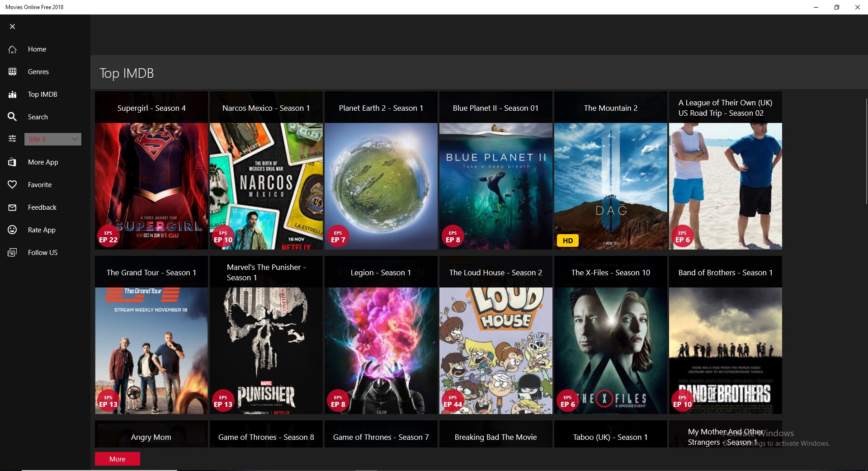868x471 pixels.
Task: Open Favorite menu item
Action: (x=40, y=185)
